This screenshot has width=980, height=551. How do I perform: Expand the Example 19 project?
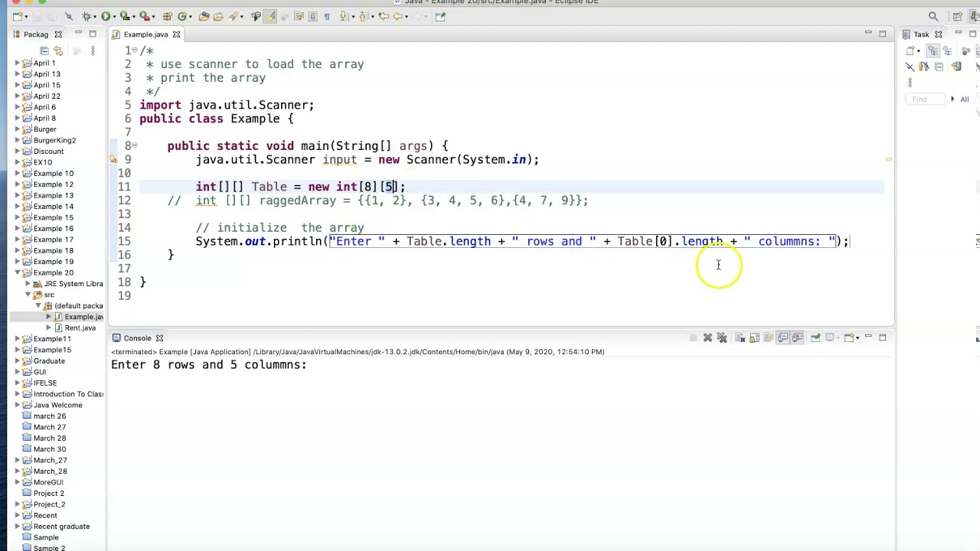18,262
